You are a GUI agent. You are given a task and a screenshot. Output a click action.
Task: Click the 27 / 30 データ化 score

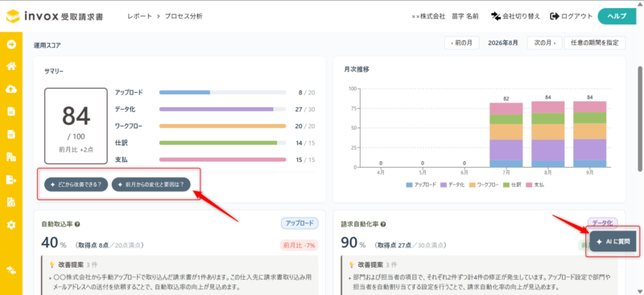[x=306, y=110]
